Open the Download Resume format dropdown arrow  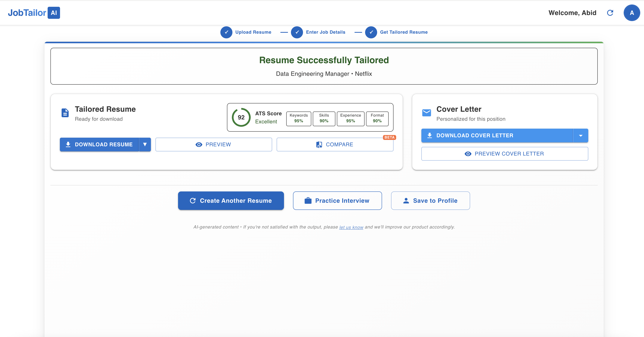coord(145,144)
